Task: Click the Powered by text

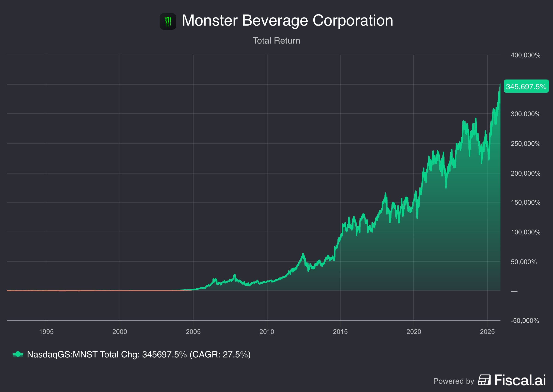Action: (454, 381)
